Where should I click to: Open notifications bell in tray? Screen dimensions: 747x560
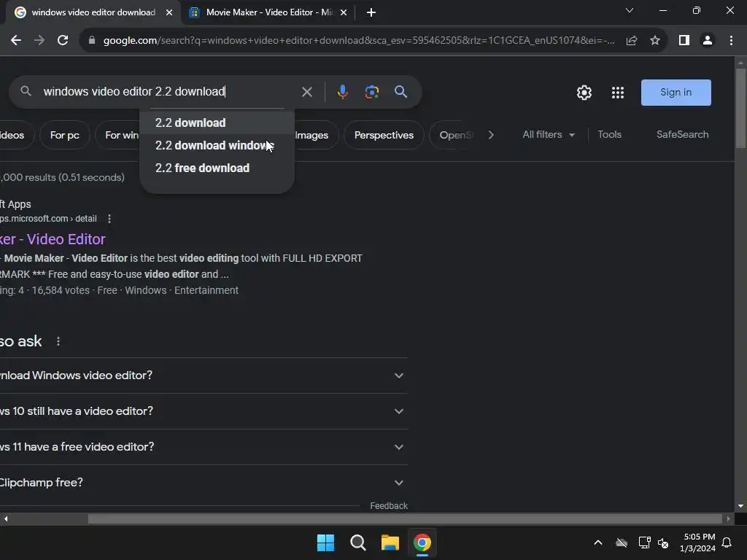[727, 542]
